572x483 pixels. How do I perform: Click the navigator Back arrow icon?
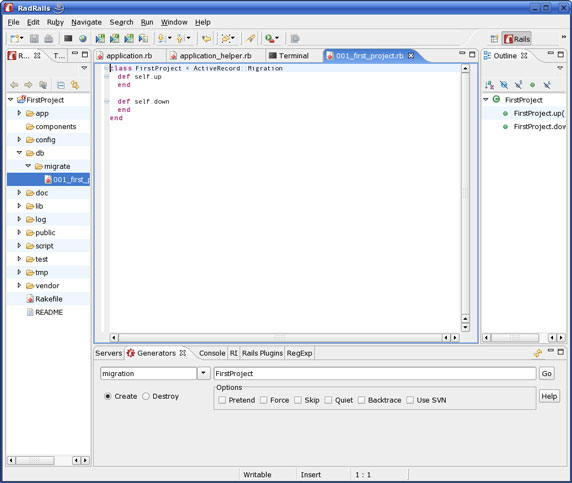pos(14,85)
